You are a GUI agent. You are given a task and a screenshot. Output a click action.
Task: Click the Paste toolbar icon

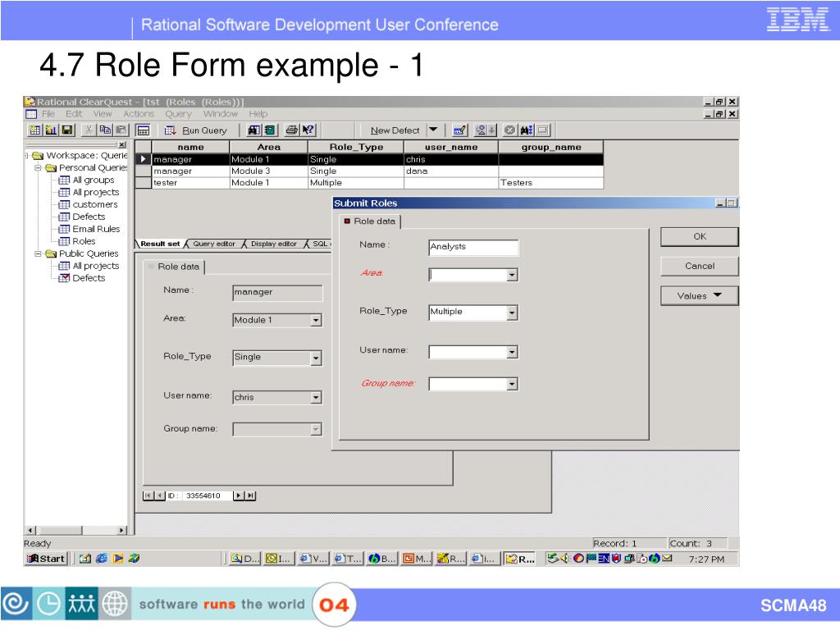(x=121, y=130)
